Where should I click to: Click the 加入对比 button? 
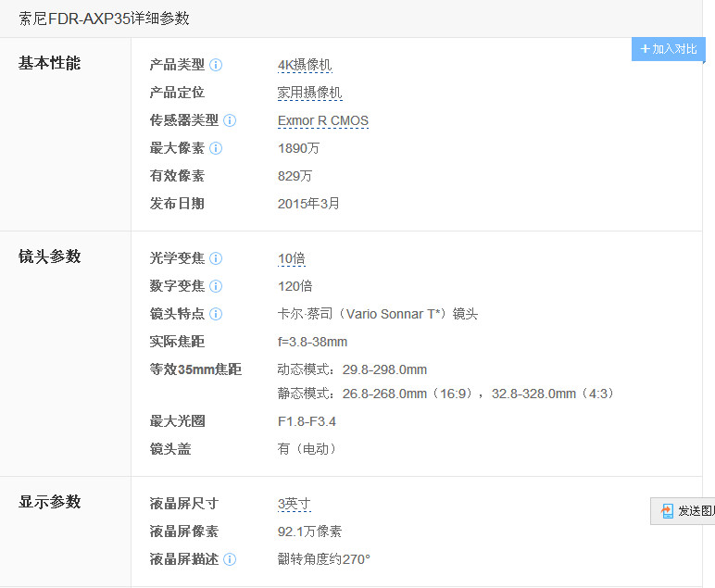(x=669, y=49)
